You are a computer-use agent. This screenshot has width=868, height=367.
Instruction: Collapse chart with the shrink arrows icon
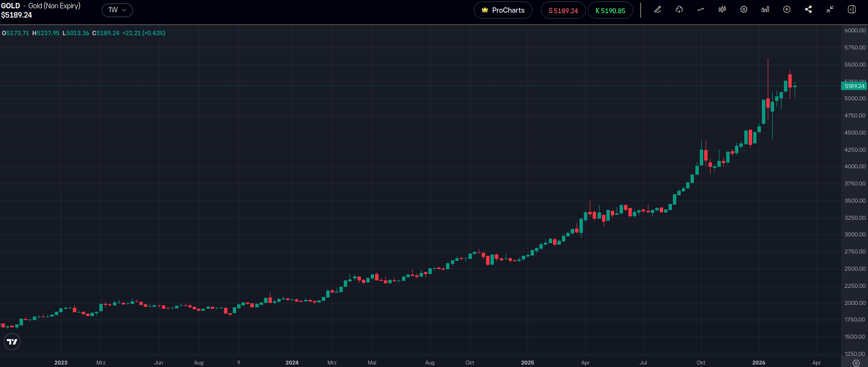tap(830, 10)
